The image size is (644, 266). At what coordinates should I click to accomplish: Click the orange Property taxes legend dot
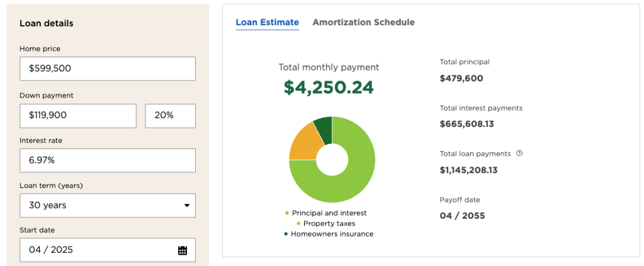click(x=298, y=223)
